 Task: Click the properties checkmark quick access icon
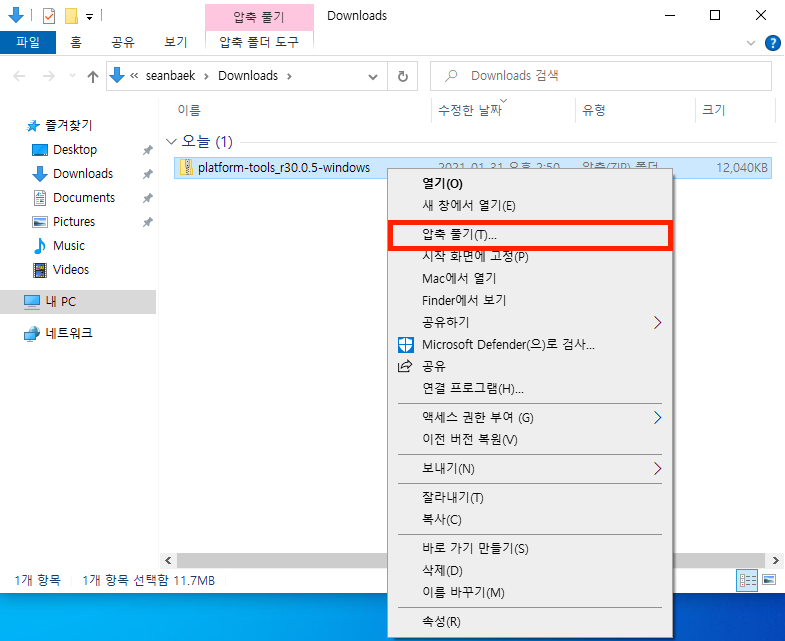click(x=49, y=16)
